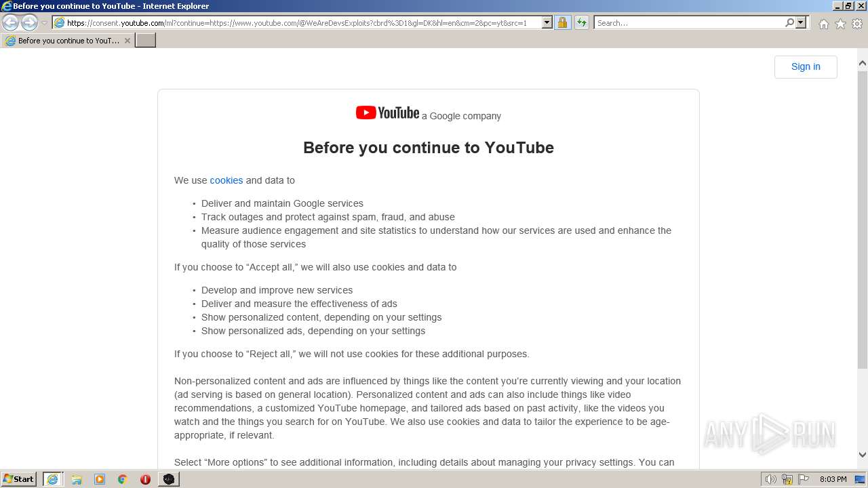This screenshot has height=488, width=868.
Task: Click the scrollbar up arrow
Action: 863,63
